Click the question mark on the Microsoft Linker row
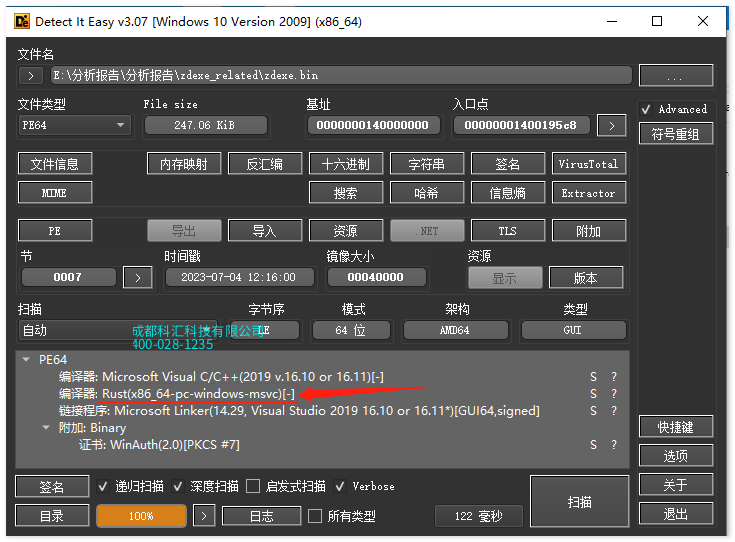The image size is (735, 542). (x=614, y=411)
